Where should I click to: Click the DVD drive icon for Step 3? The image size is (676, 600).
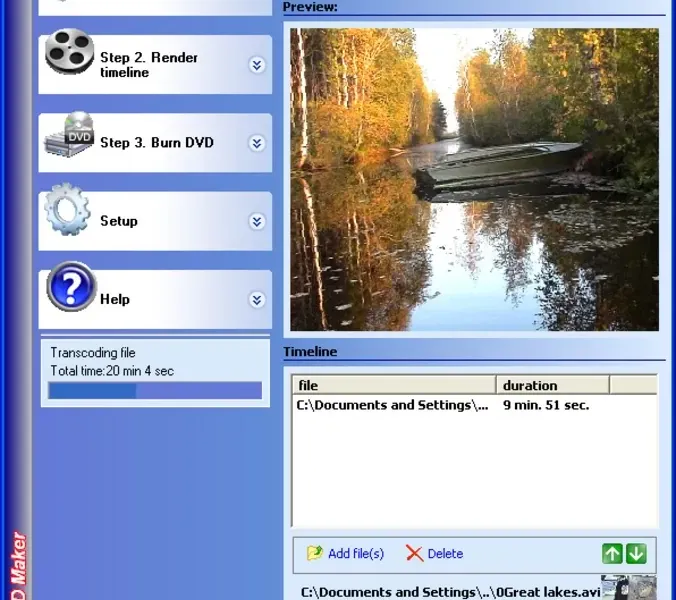point(69,134)
